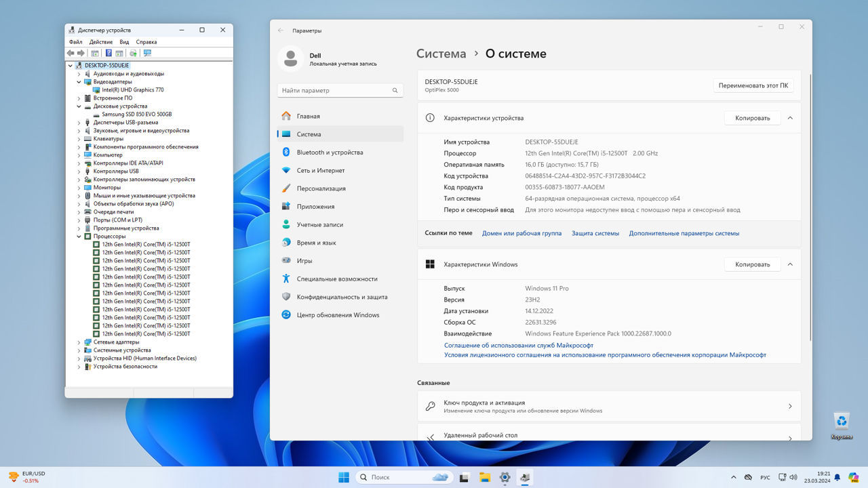Click the Windows Start button on taskbar
The image size is (868, 488).
(344, 477)
